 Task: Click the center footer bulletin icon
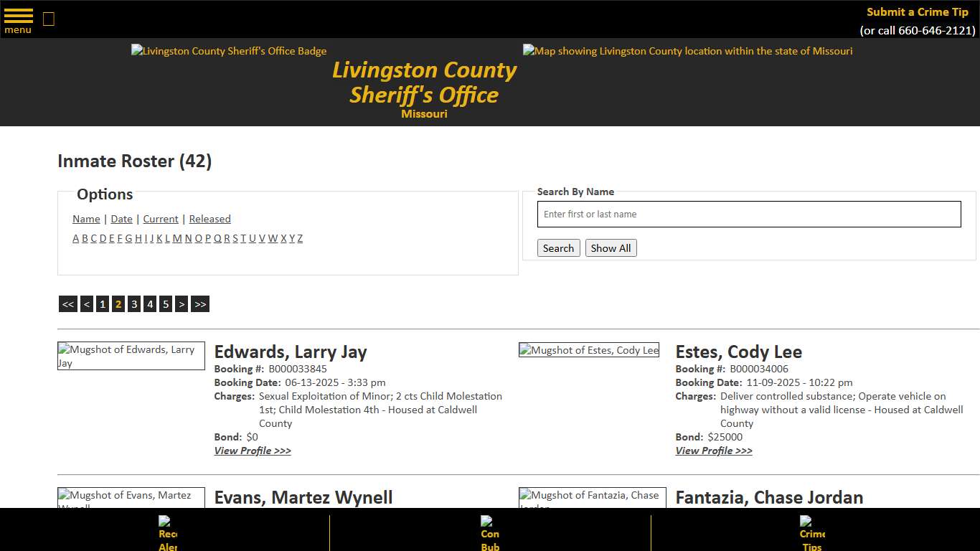pyautogui.click(x=489, y=532)
